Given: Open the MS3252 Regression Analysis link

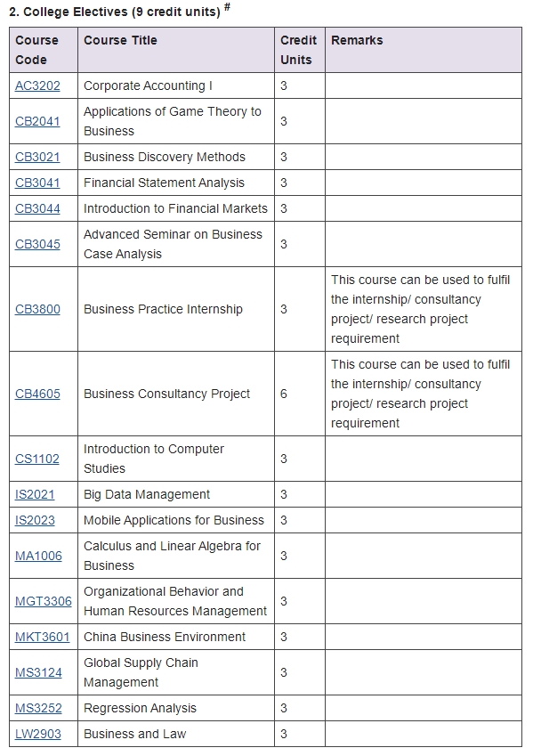Looking at the screenshot, I should [x=38, y=708].
